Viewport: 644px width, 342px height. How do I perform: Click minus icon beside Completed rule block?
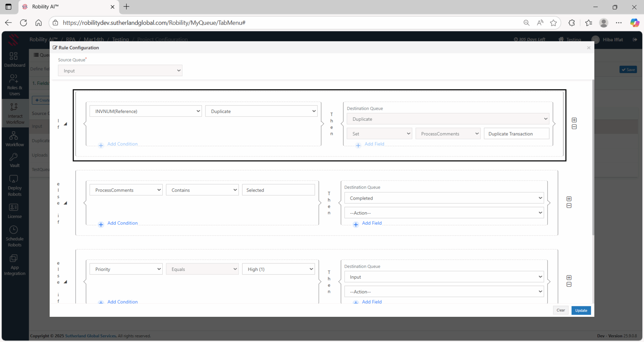[x=569, y=206]
